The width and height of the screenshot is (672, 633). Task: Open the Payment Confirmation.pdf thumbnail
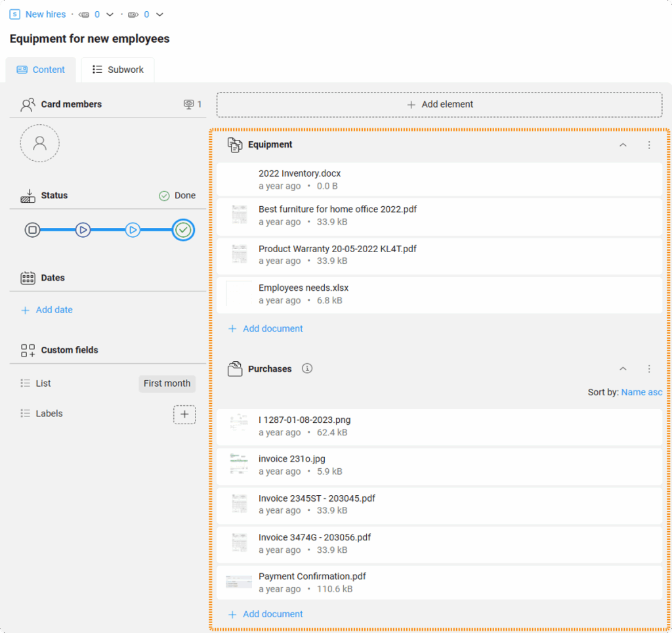point(239,582)
